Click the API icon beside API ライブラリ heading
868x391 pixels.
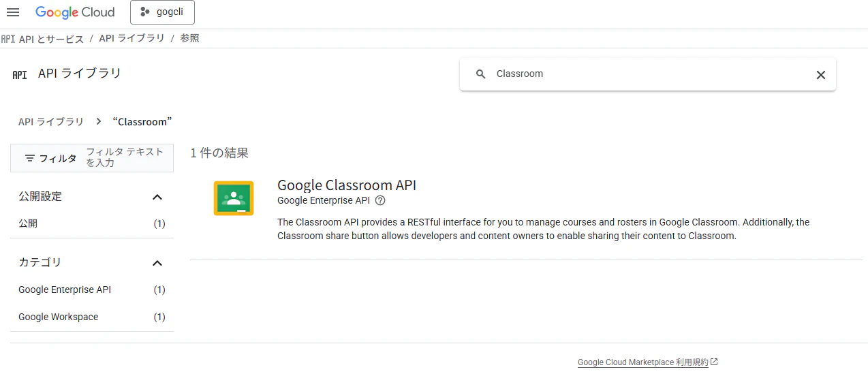(20, 74)
